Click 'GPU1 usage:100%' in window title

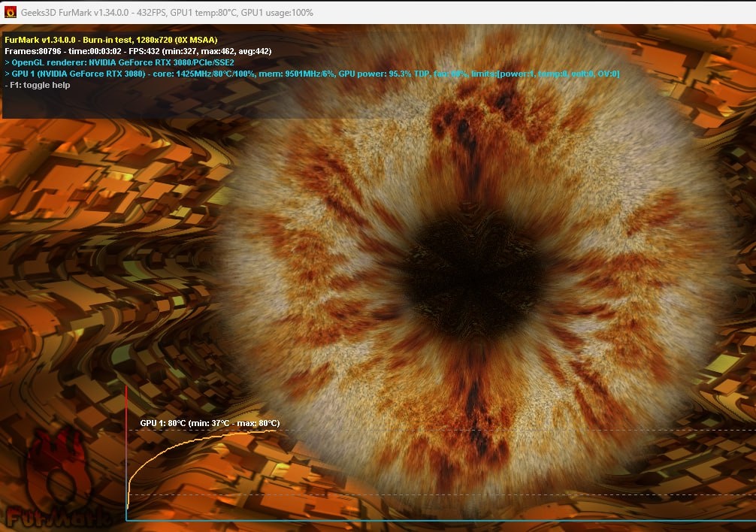point(277,13)
